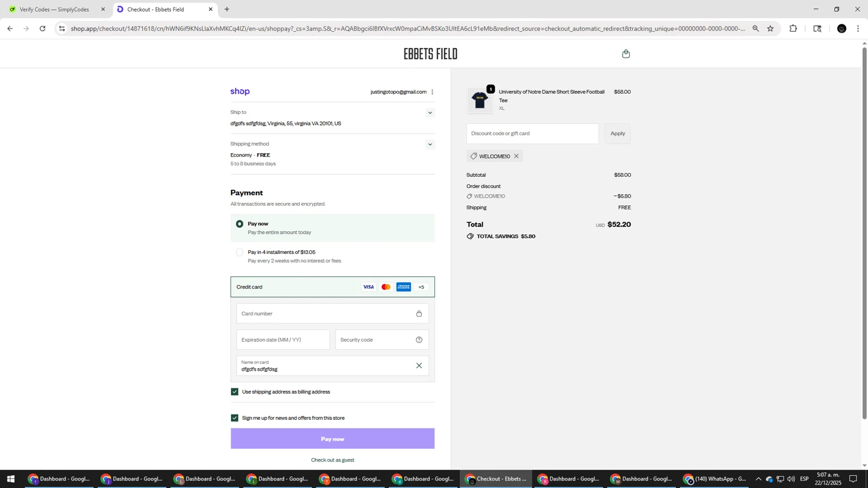Open a new browser tab
Viewport: 868px width, 488px height.
point(227,9)
